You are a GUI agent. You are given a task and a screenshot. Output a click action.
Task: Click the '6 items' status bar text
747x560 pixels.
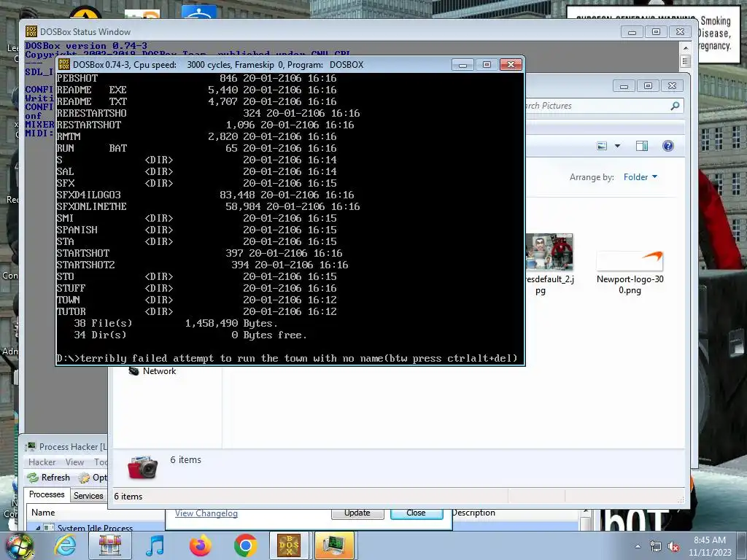point(128,496)
